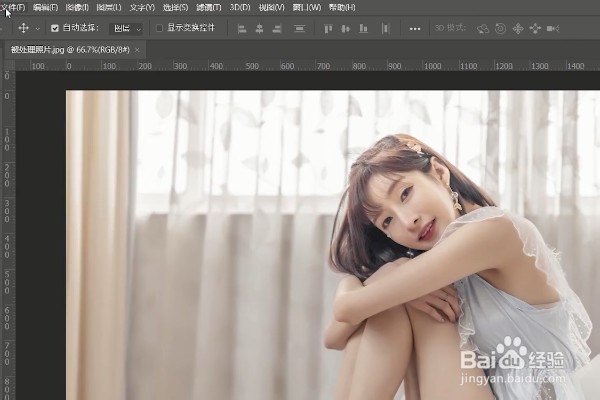Click the align left edges icon
Viewport: 600px width, 400px height.
click(x=242, y=29)
